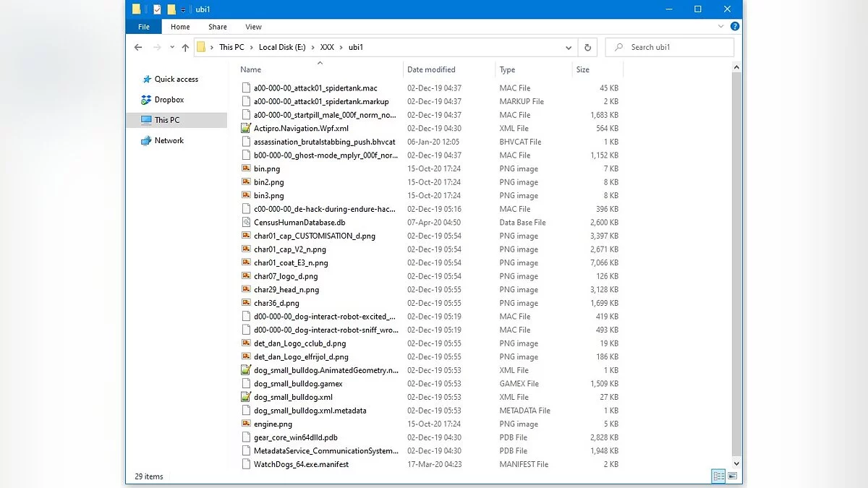Switch to the View ribbon tab
Screen dimensions: 868x488
coord(253,27)
